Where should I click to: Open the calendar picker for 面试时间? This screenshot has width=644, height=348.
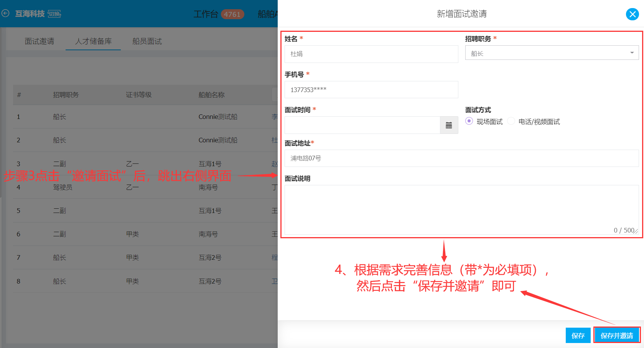coord(449,125)
